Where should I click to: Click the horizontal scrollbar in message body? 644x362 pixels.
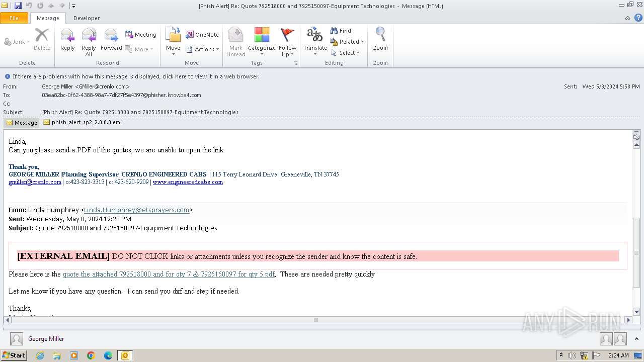[316, 320]
